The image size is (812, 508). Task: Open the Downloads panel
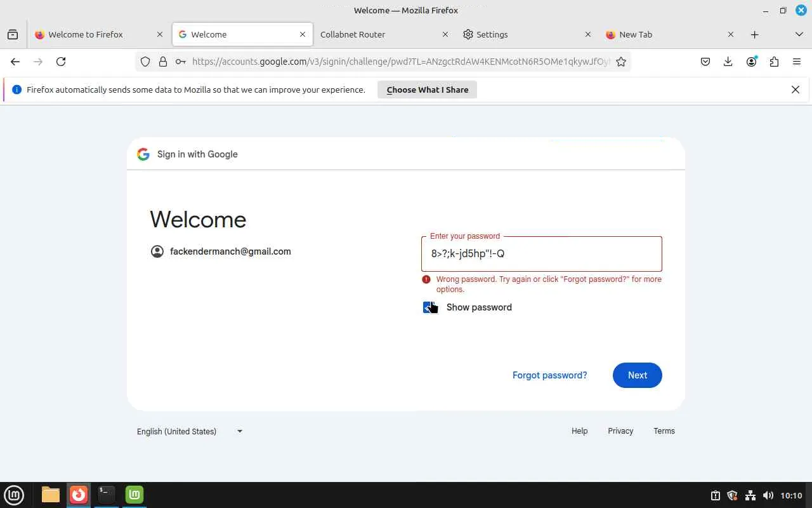point(728,62)
